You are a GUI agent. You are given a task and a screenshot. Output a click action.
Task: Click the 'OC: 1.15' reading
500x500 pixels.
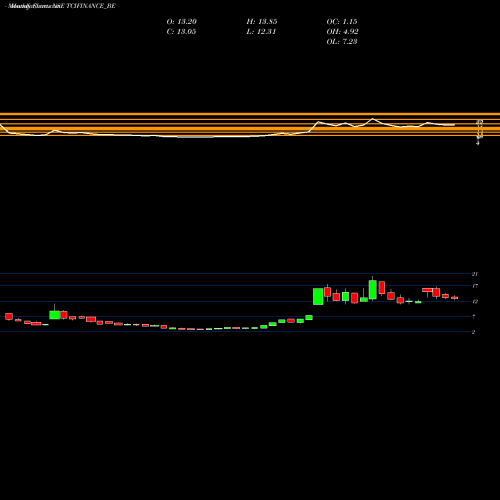point(342,22)
